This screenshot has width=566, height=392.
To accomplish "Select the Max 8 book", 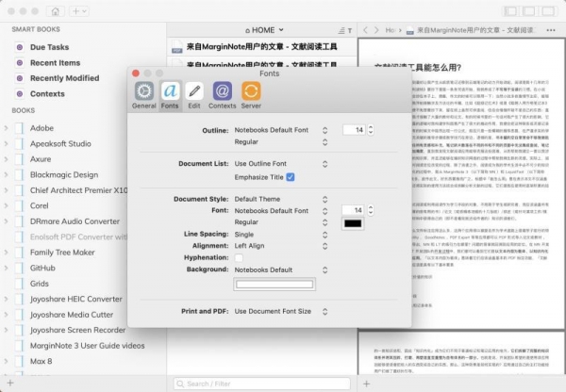I will click(x=42, y=361).
